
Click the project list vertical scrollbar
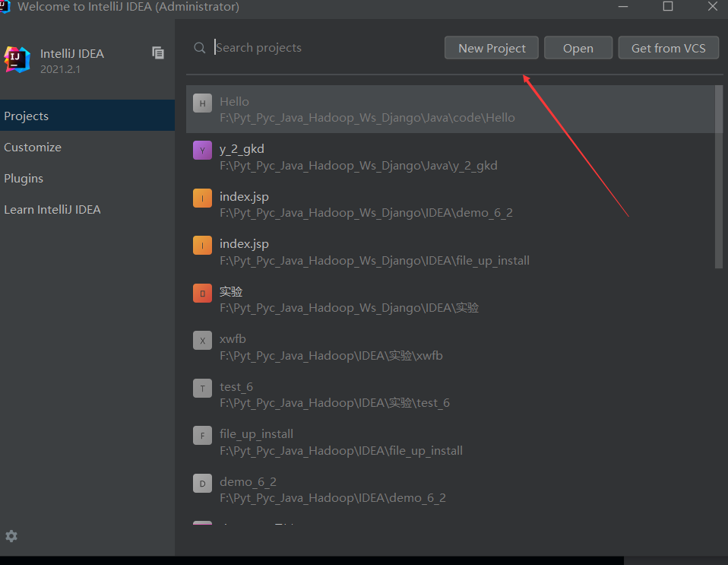click(719, 176)
